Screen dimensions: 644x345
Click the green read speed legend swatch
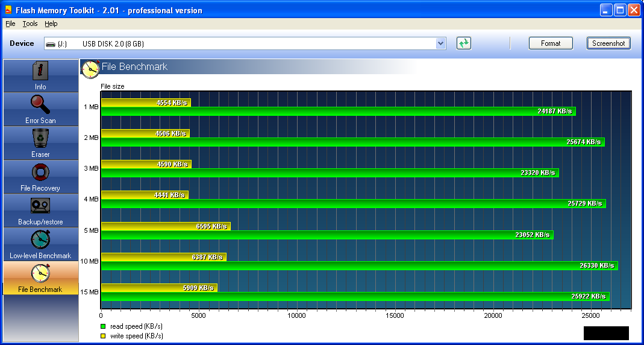click(x=104, y=326)
